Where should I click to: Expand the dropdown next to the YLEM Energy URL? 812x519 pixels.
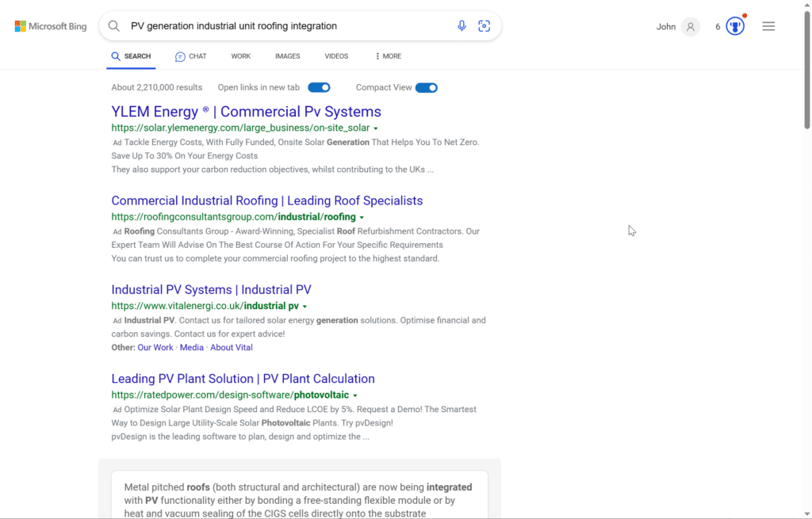[376, 128]
